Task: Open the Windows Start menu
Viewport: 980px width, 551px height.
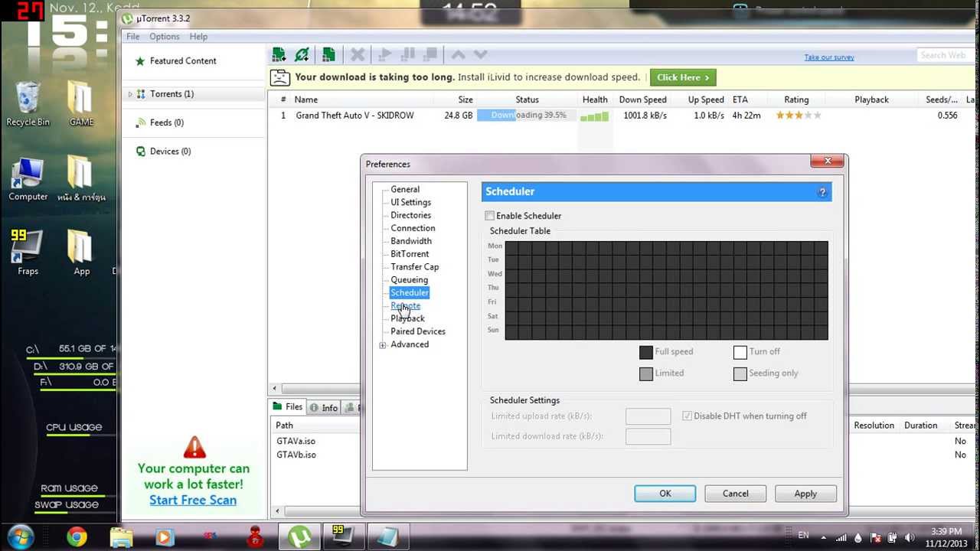Action: [x=20, y=536]
